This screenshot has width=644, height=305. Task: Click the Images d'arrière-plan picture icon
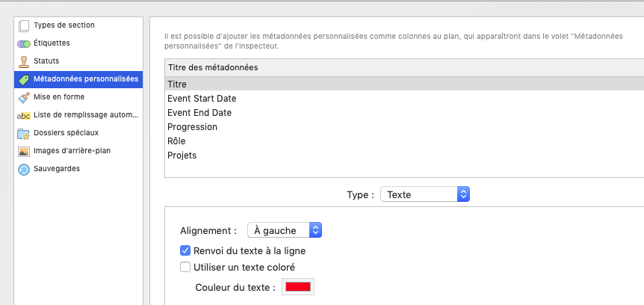[24, 151]
